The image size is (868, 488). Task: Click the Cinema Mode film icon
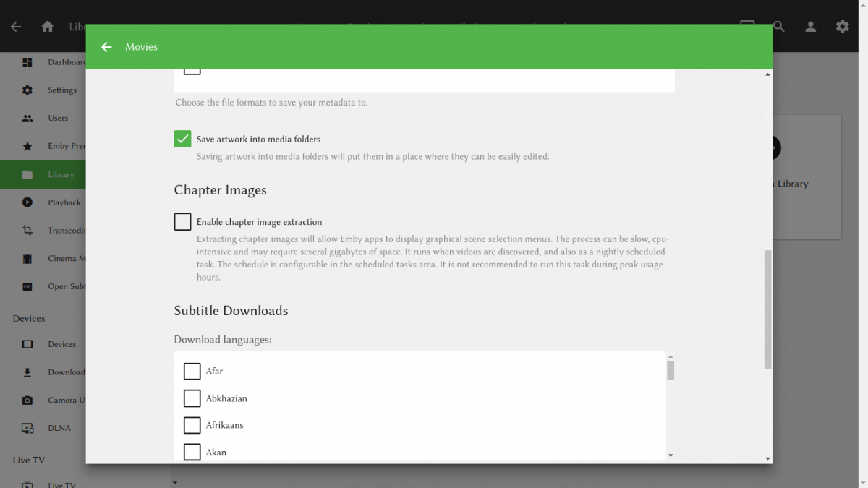pos(27,259)
